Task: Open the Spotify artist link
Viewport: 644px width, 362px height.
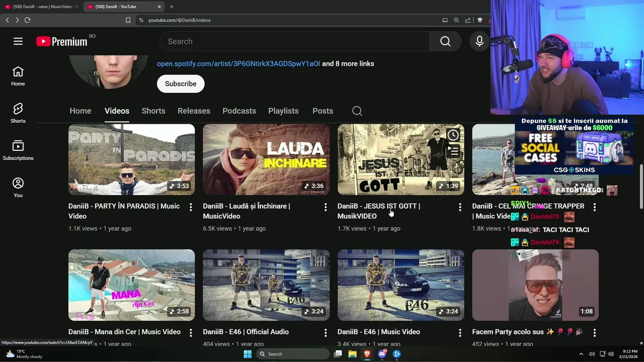Action: click(x=238, y=64)
